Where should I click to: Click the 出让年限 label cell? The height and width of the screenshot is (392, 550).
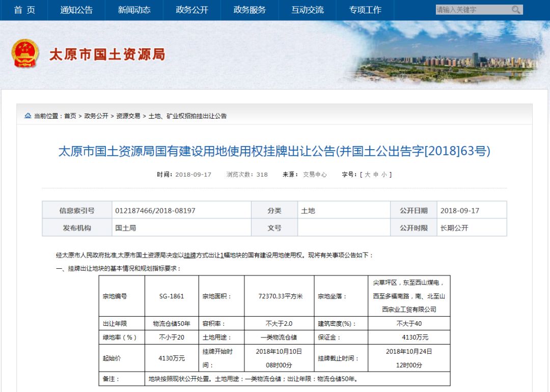click(x=122, y=324)
